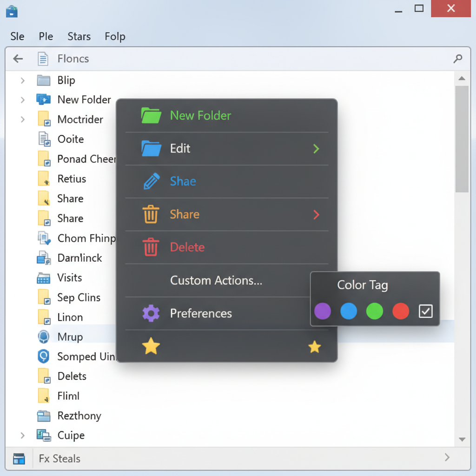
Task: Expand the Blip folder tree node
Action: click(22, 80)
